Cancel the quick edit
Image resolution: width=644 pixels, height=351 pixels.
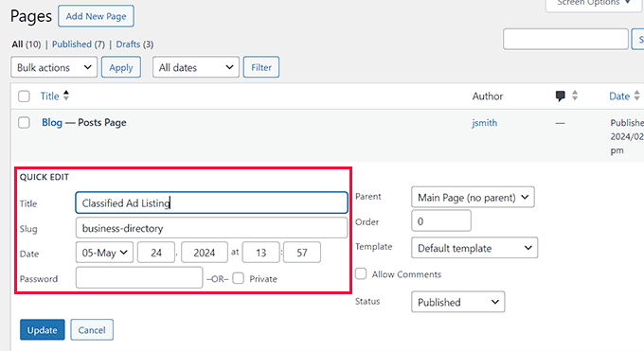click(92, 329)
